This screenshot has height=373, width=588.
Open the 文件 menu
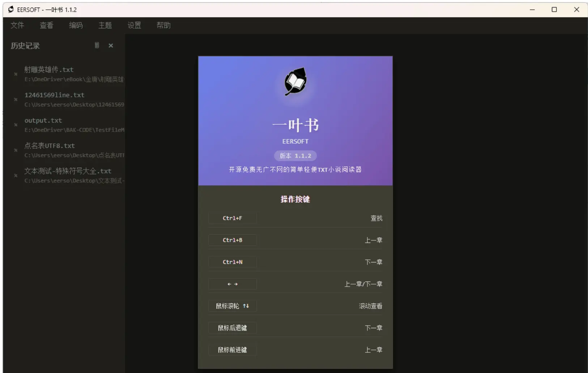[17, 25]
